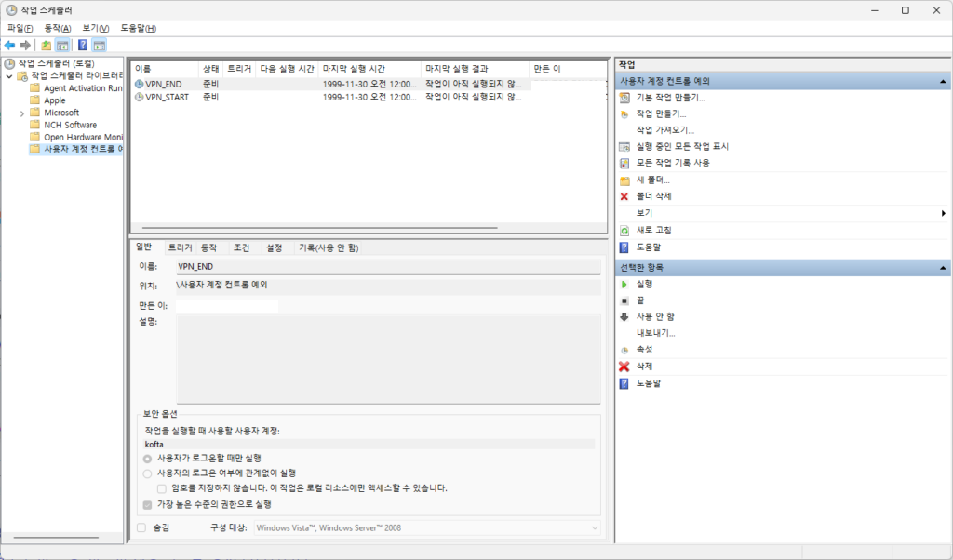The height and width of the screenshot is (560, 953).
Task: Open the Configure for (구성 대상) dropdown
Action: click(x=594, y=528)
